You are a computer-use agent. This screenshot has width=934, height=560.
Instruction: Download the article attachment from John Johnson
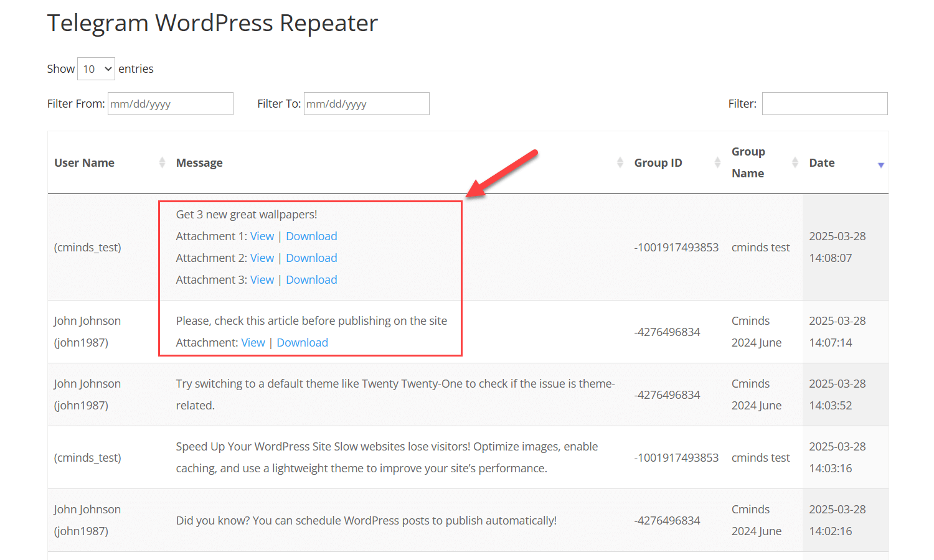tap(302, 343)
